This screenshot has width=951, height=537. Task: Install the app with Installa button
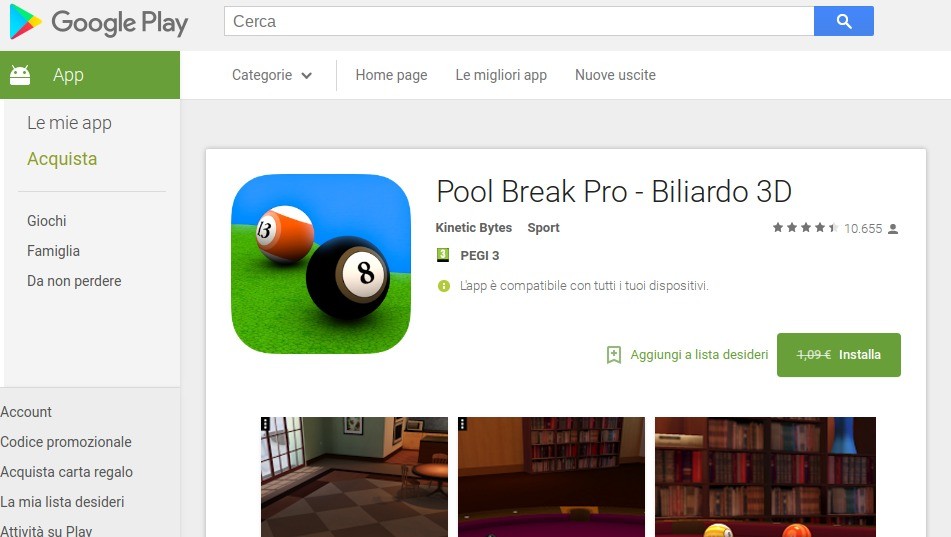point(839,355)
